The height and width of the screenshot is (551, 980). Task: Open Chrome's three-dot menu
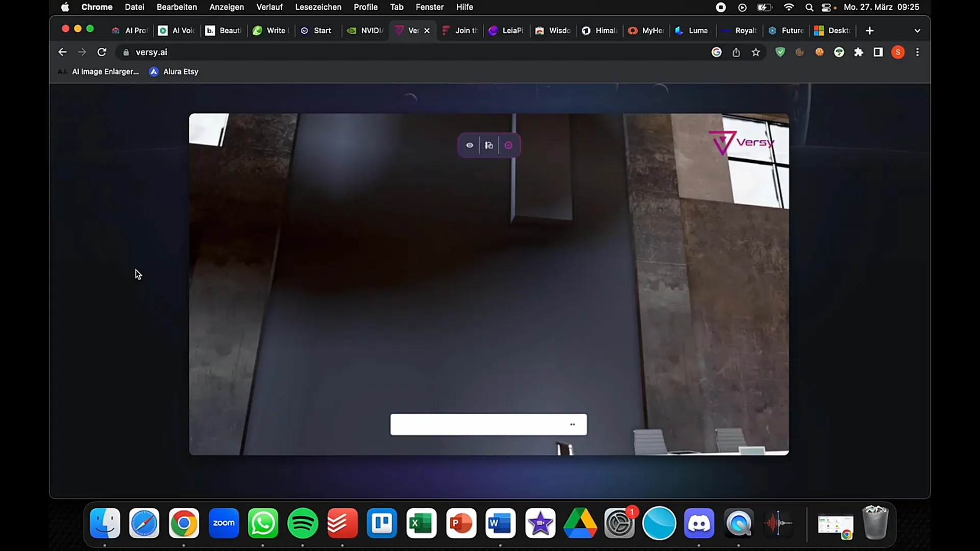[x=917, y=52]
